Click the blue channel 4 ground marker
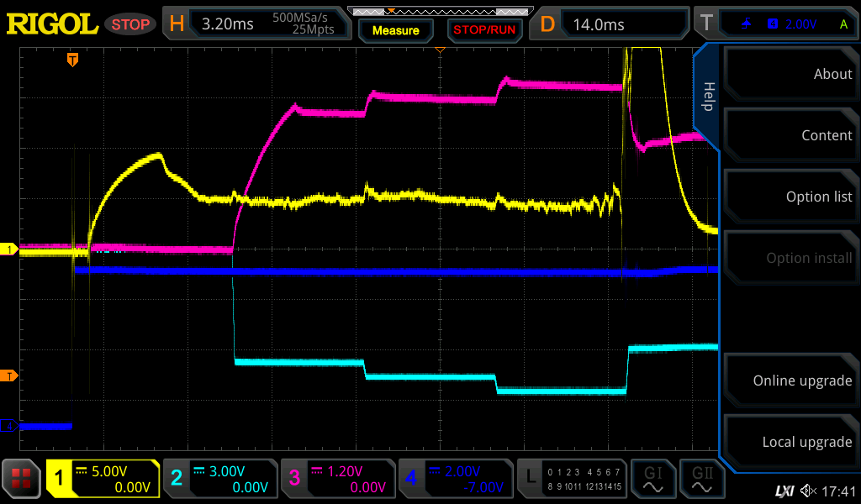861x504 pixels. (x=10, y=427)
